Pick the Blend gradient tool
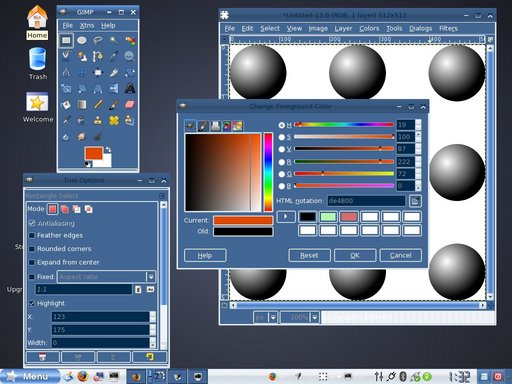 82,105
